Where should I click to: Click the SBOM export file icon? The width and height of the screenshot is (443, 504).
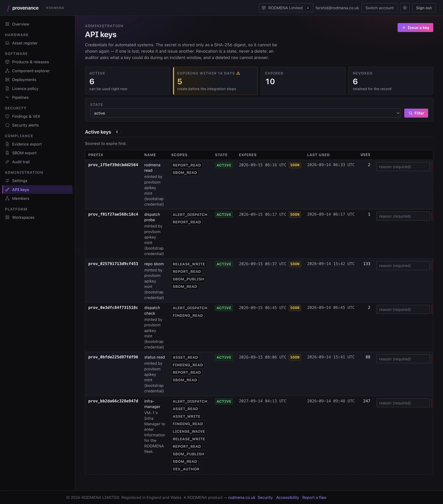point(7,153)
